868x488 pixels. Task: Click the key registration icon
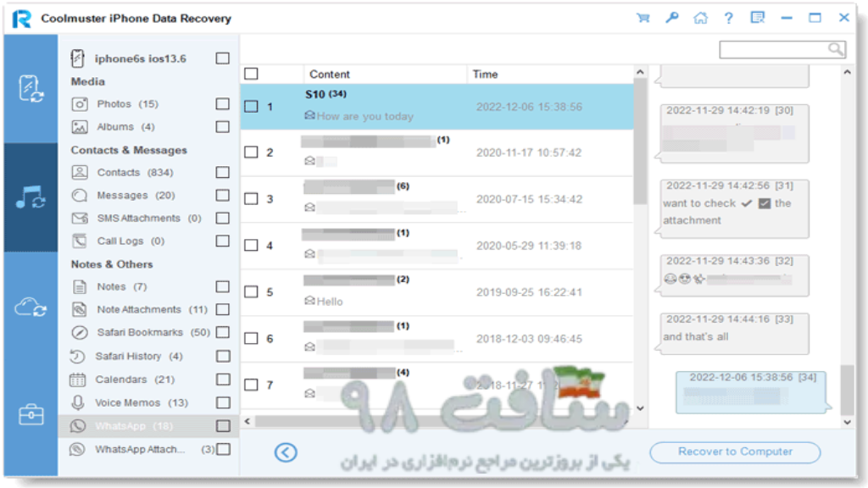pyautogui.click(x=672, y=18)
